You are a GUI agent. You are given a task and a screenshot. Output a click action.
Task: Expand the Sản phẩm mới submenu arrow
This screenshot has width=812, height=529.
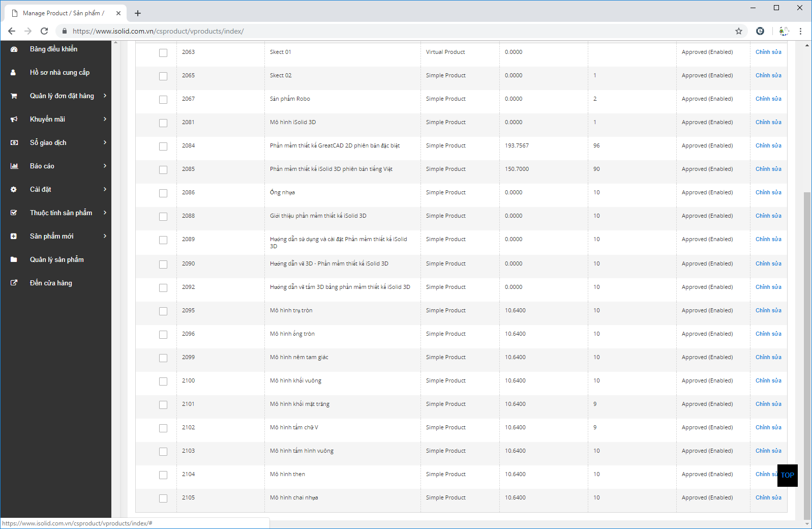105,236
